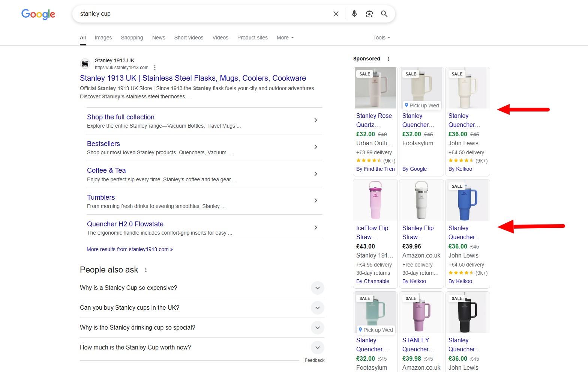The image size is (588, 372).
Task: Click the magnifying glass search icon
Action: point(384,14)
